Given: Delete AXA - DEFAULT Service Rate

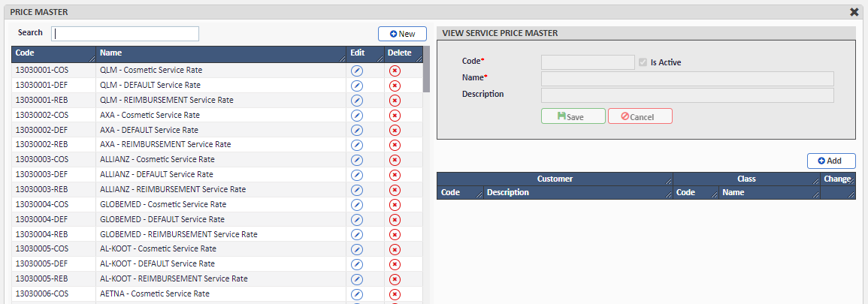Looking at the screenshot, I should tap(395, 131).
